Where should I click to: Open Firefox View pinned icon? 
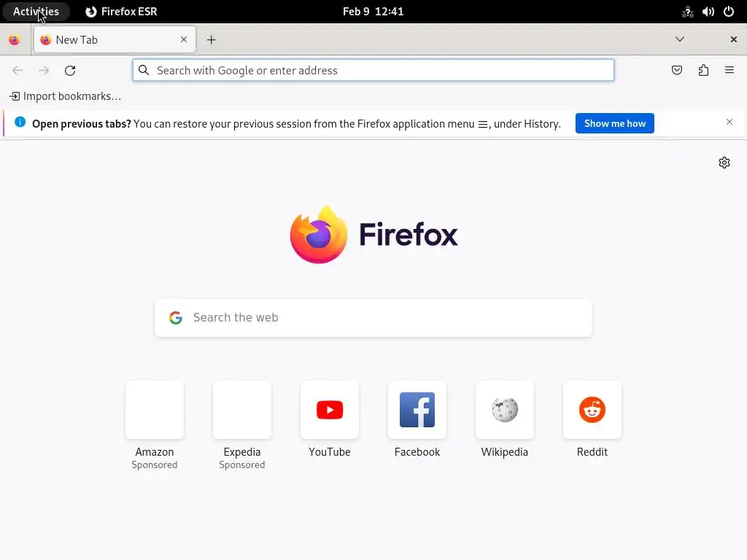(x=15, y=40)
